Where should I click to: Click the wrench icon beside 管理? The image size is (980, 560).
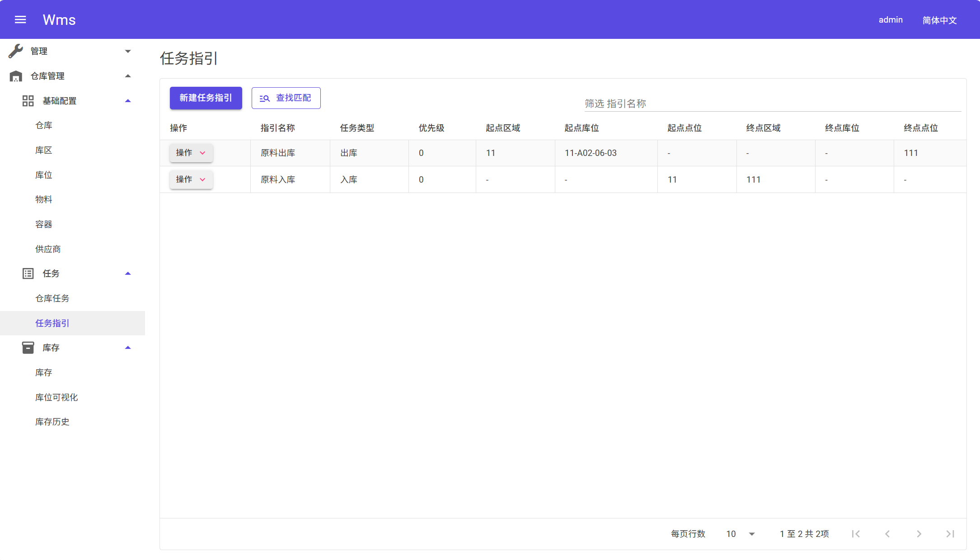pyautogui.click(x=16, y=51)
